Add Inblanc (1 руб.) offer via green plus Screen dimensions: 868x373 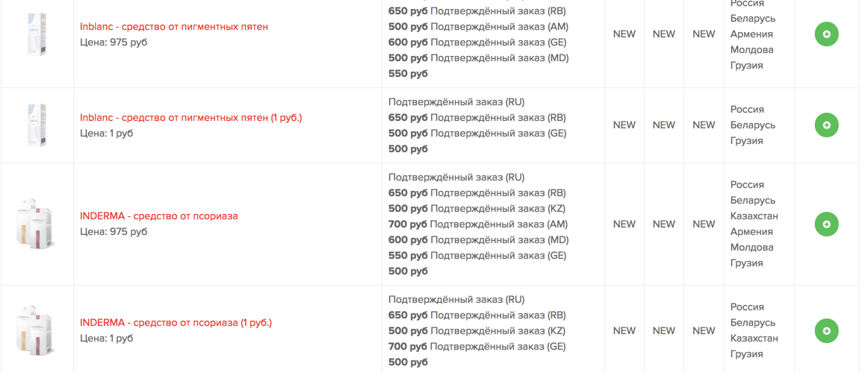pos(826,125)
